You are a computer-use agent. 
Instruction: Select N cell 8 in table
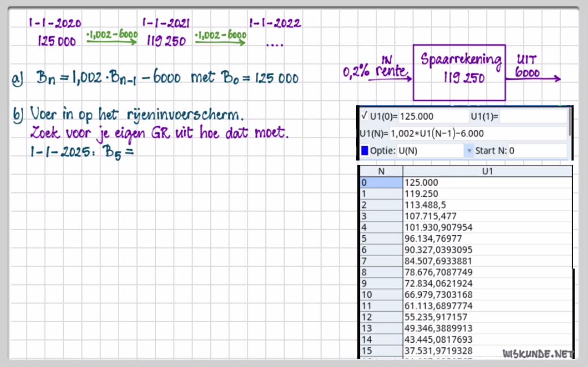pos(382,273)
